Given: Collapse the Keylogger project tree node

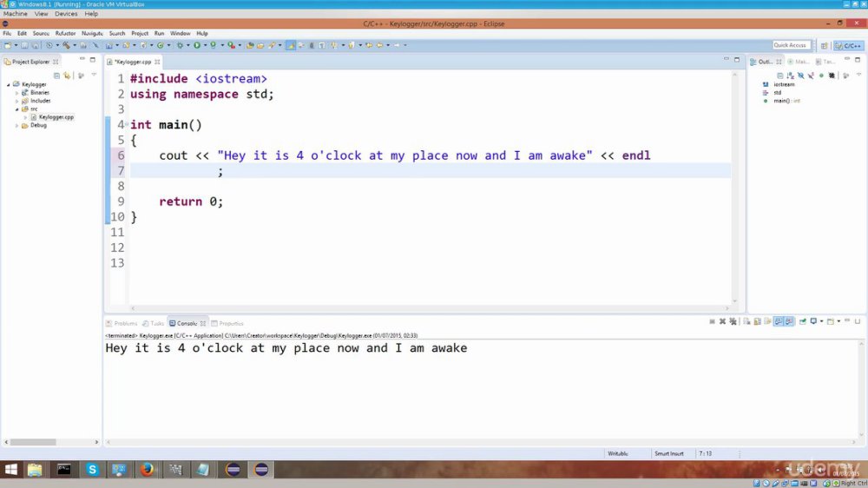Looking at the screenshot, I should (9, 84).
